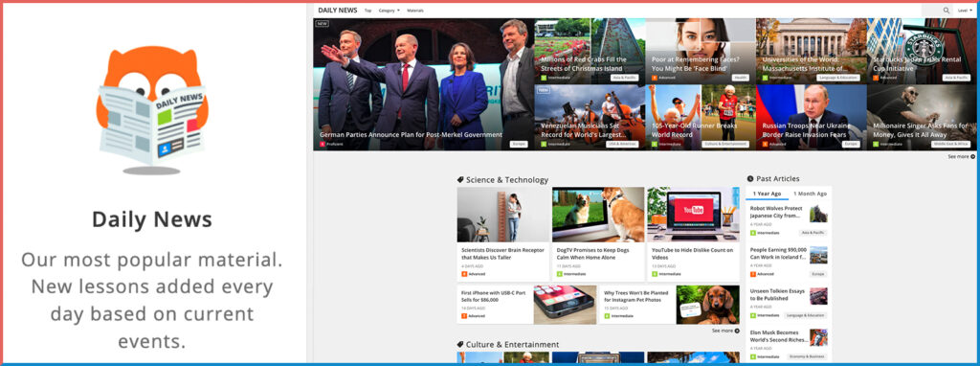980x366 pixels.
Task: Click the arrow icon next to top See more
Action: pos(973,156)
